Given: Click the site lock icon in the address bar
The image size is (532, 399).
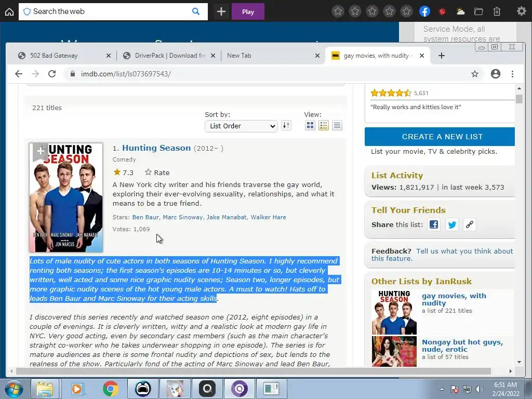Looking at the screenshot, I should [x=72, y=74].
